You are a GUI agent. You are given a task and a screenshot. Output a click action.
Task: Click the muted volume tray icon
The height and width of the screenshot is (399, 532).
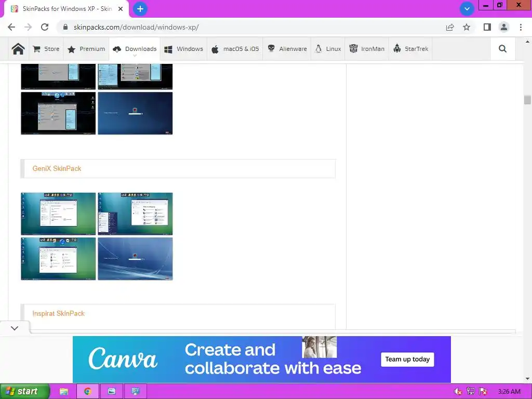458,392
